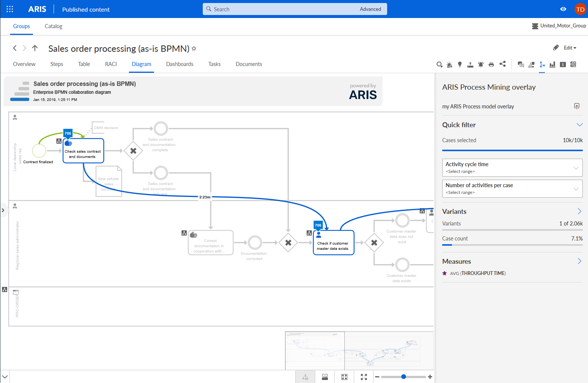Switch to the Groups tab
Screen dimensions: 588x383
[x=21, y=26]
